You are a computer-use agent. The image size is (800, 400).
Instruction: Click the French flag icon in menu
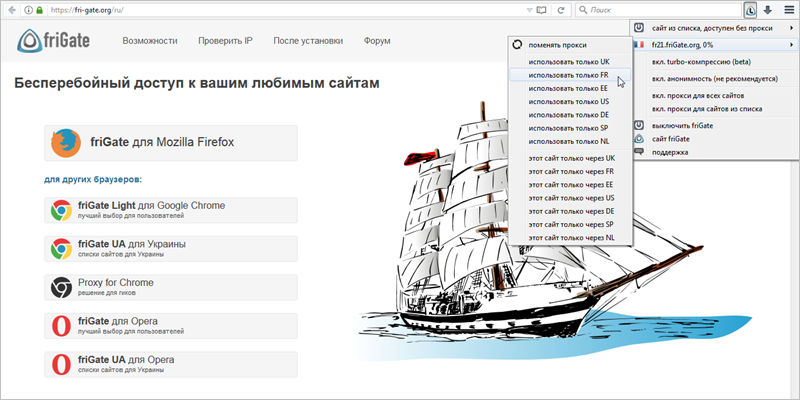[638, 45]
